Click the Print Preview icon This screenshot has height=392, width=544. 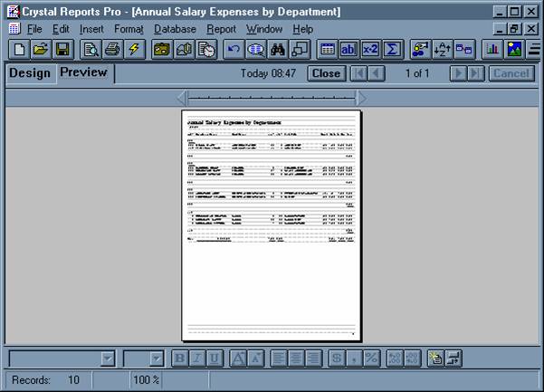tap(91, 49)
